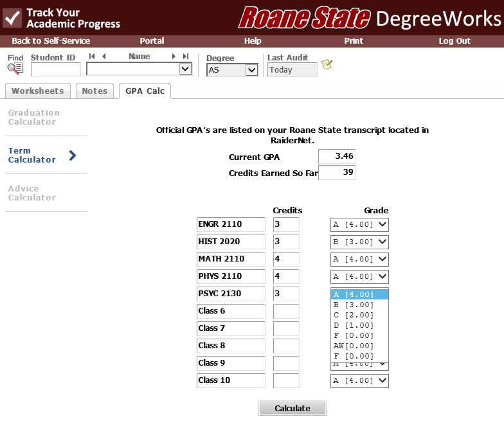Click the note icon beside Last Audit
Image resolution: width=504 pixels, height=426 pixels.
[327, 64]
